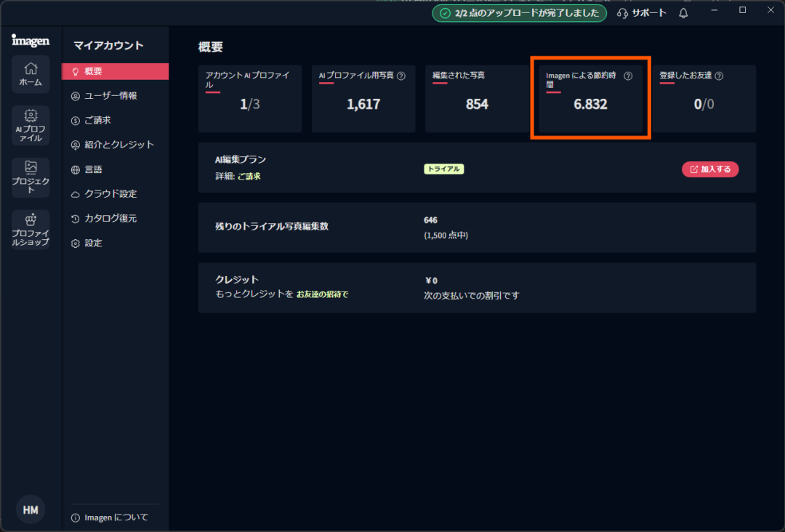Open ユーザー情報 menu item
785x532 pixels.
pyautogui.click(x=110, y=96)
